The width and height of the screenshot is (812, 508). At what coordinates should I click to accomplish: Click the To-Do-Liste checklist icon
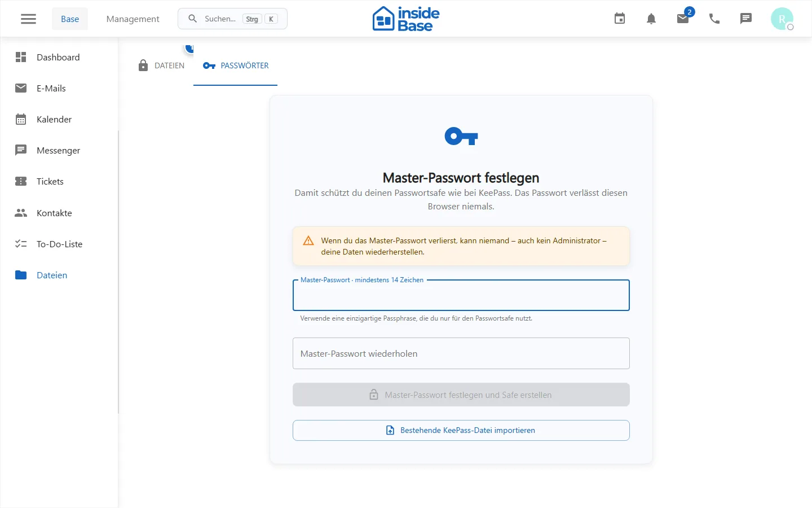pyautogui.click(x=21, y=244)
